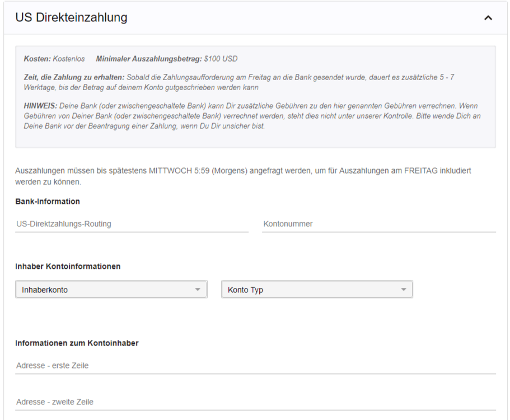The height and width of the screenshot is (420, 510).
Task: Click the Inhaber Kontoinformationen heading
Action: (x=68, y=267)
